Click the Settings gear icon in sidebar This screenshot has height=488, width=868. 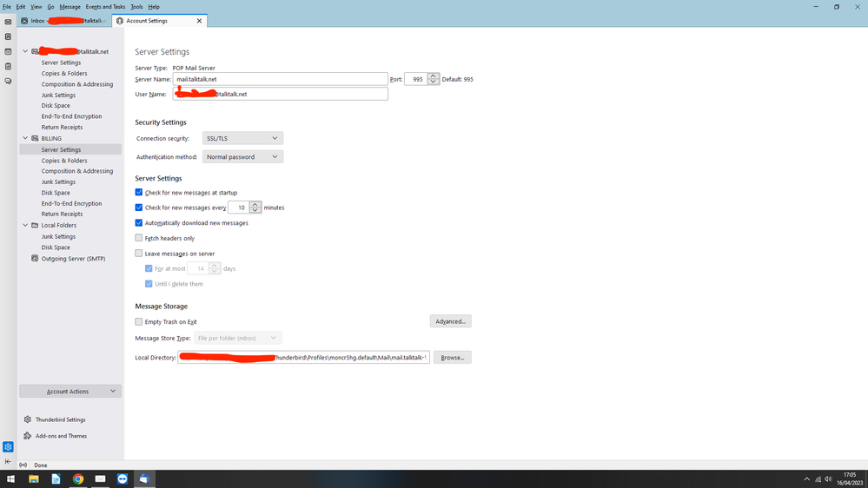tap(8, 446)
